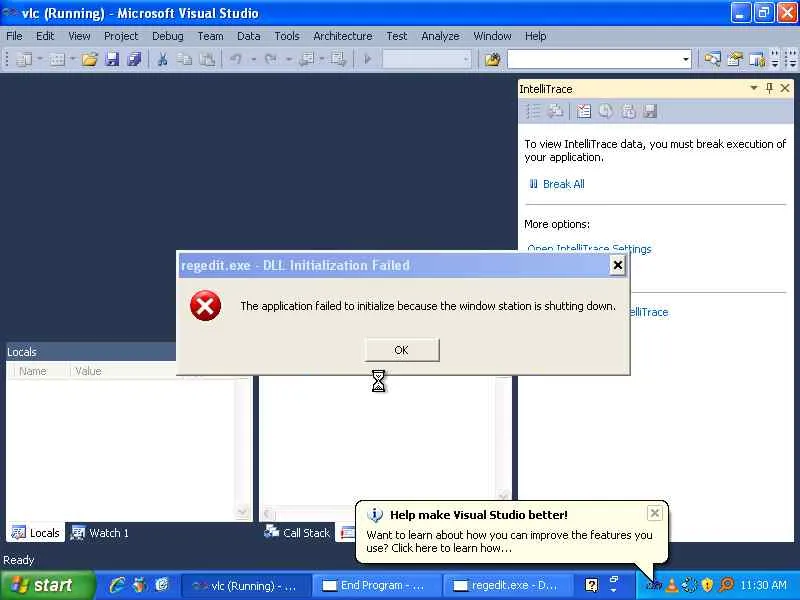Click the Navigate Forward toolbar icon
800x600 pixels.
337,60
